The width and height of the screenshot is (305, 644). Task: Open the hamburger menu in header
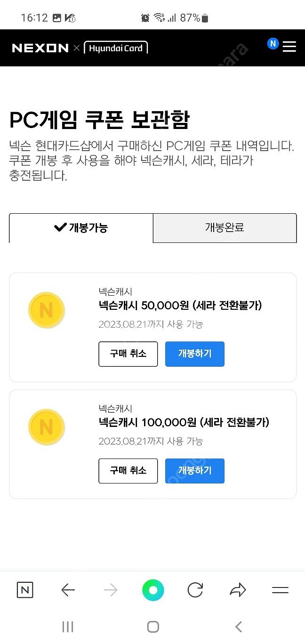289,47
